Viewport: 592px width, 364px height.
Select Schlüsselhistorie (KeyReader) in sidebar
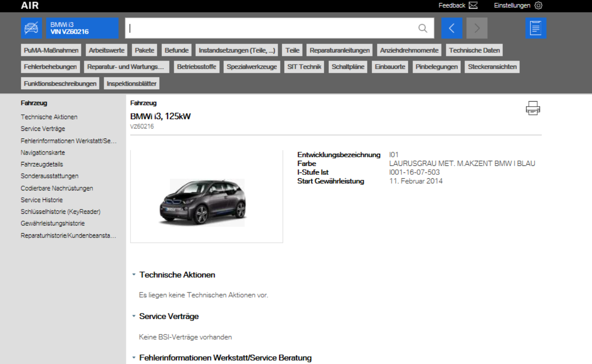(x=60, y=211)
